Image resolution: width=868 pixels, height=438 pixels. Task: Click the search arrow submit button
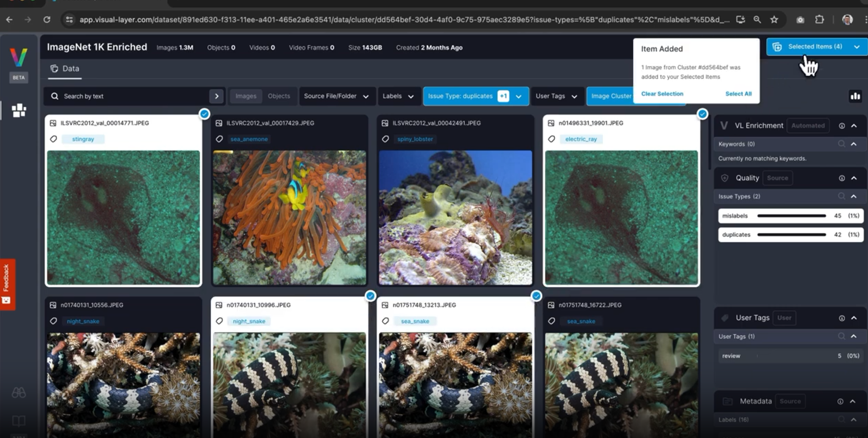coord(216,96)
